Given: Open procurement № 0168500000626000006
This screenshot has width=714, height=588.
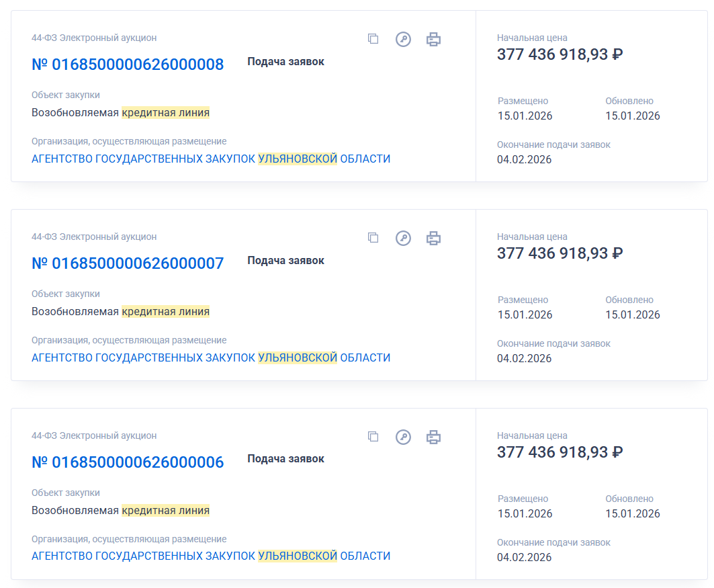Looking at the screenshot, I should coord(128,462).
